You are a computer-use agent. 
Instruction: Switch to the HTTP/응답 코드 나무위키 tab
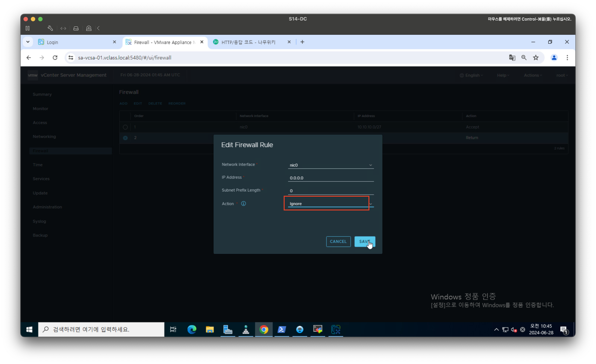click(248, 42)
